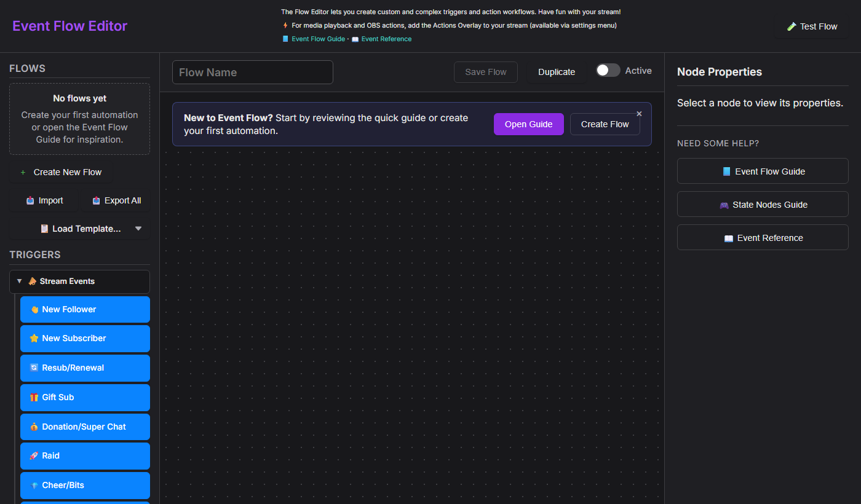Click the Create Flow banner button

pyautogui.click(x=605, y=124)
